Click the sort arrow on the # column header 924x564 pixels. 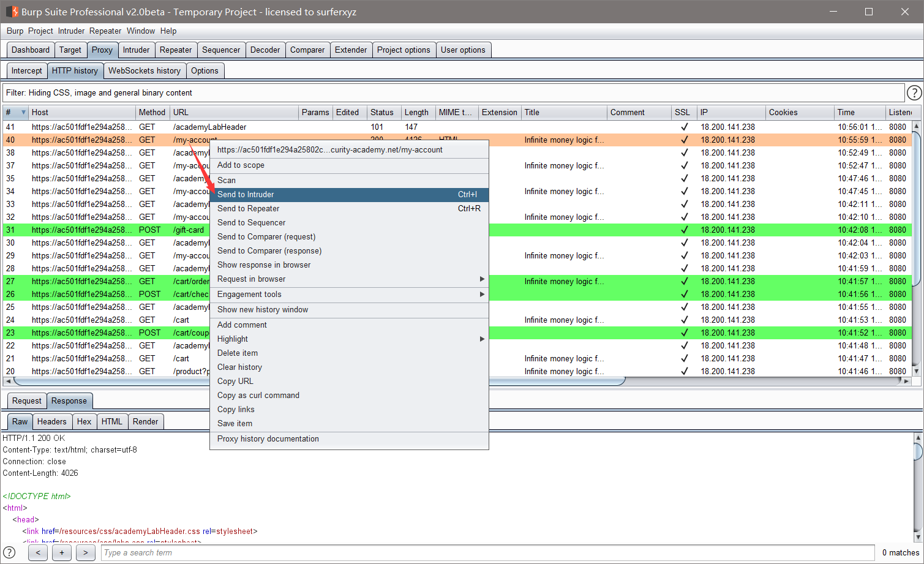click(22, 112)
